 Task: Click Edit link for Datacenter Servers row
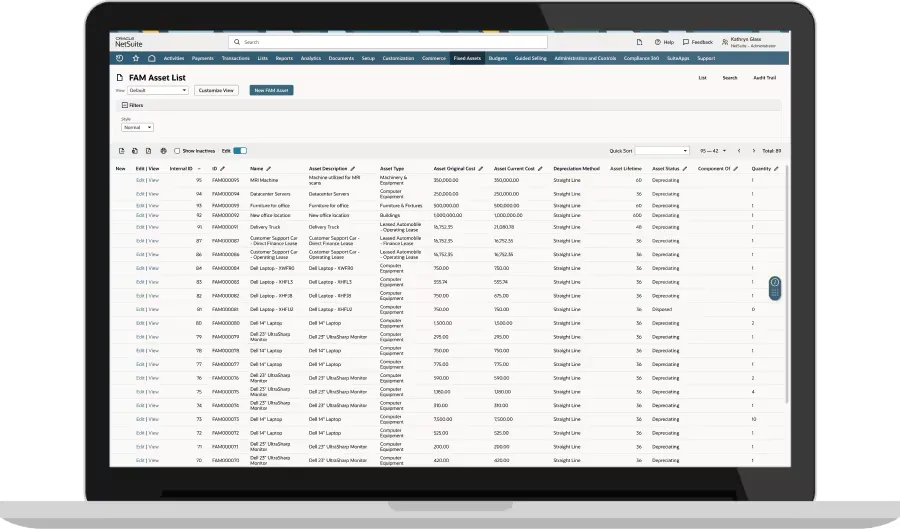coord(140,194)
